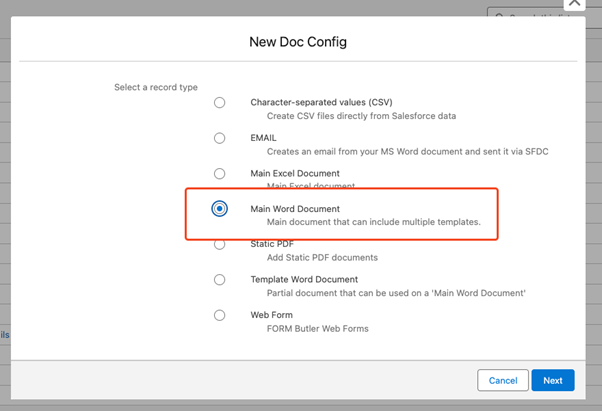Click the 'Select a record type' field label
The image size is (602, 411).
(156, 87)
